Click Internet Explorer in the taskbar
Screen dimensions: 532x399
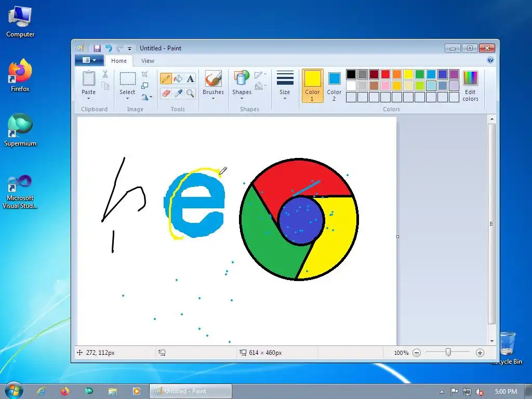pyautogui.click(x=41, y=391)
